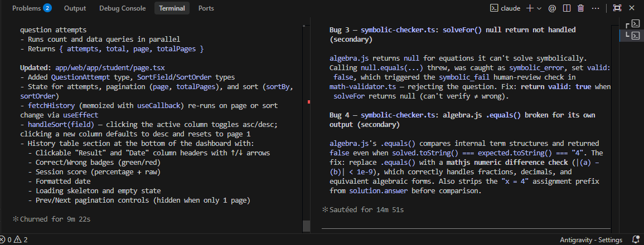644x245 pixels.
Task: Maximize the panel size
Action: point(617,8)
